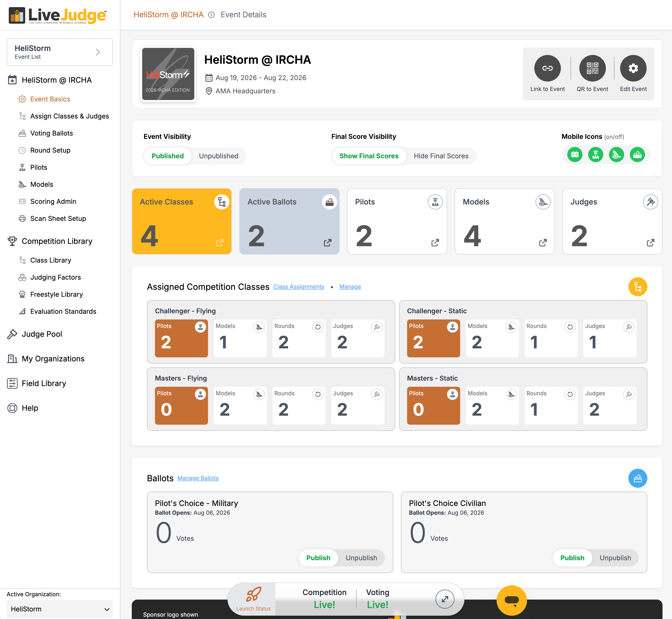
Task: Open the Pilots card external link icon
Action: click(435, 242)
